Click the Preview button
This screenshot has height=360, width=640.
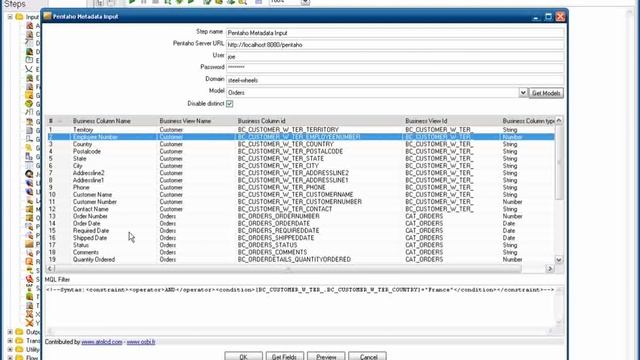point(326,356)
